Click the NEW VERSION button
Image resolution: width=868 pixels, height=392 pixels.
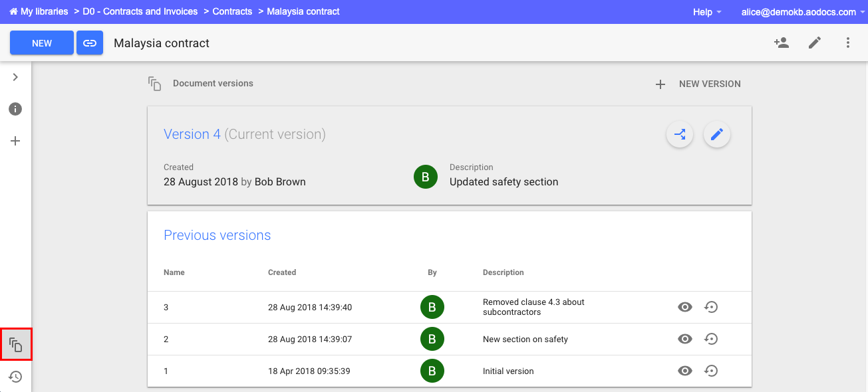pyautogui.click(x=698, y=84)
